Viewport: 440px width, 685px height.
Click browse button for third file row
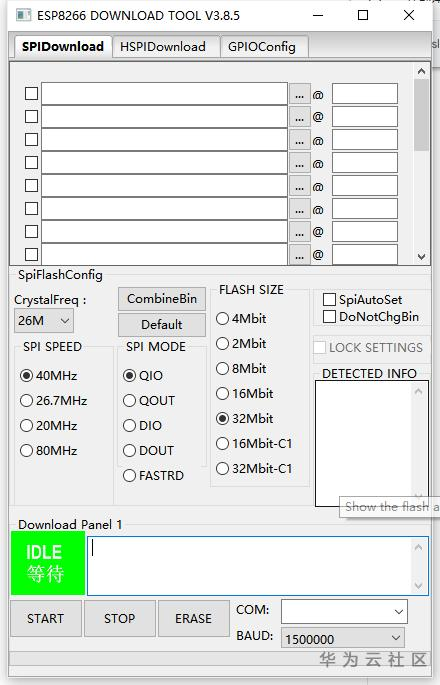tap(299, 140)
